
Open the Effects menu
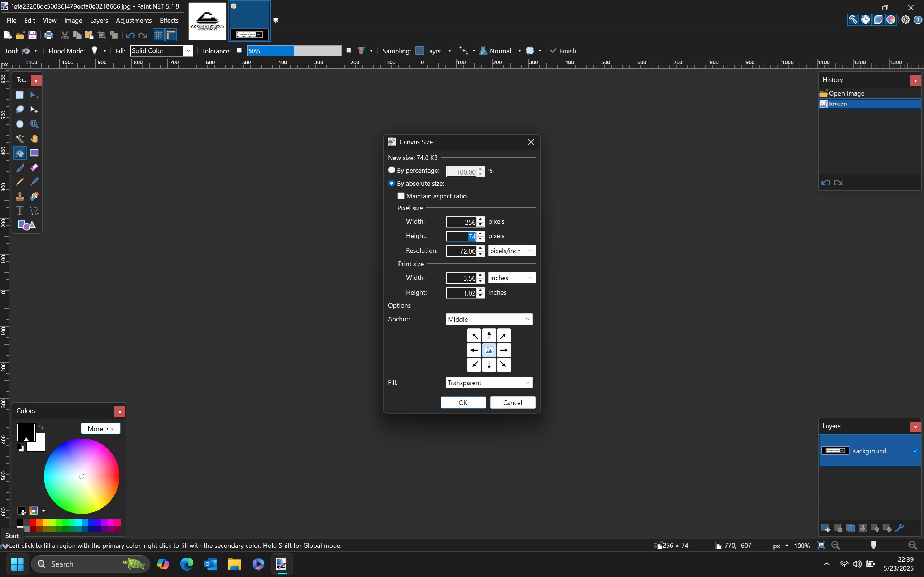[169, 20]
